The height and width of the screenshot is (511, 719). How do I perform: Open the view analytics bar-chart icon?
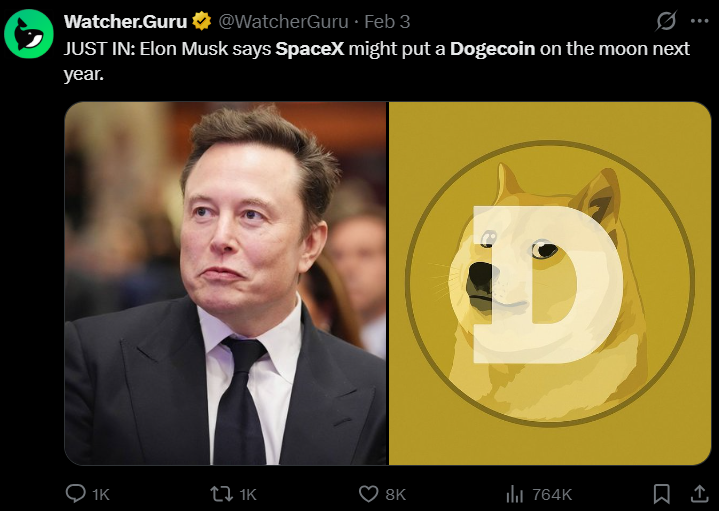[x=515, y=493]
